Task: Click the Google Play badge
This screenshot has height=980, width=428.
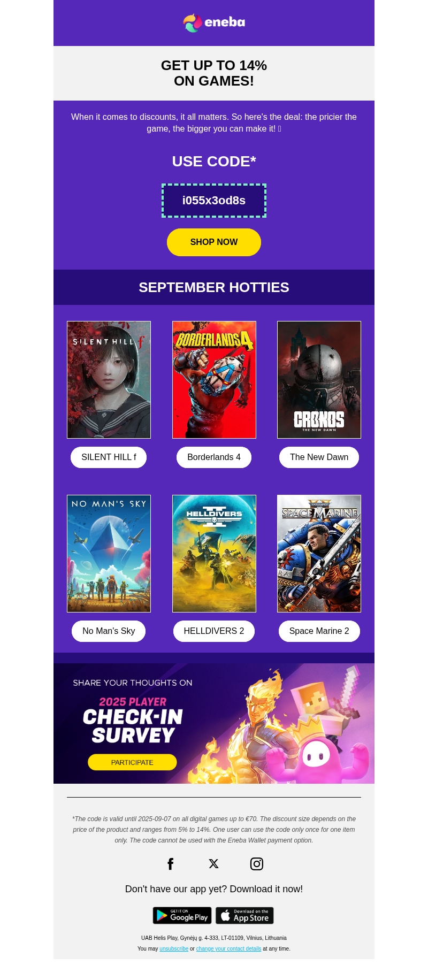Action: (x=182, y=915)
